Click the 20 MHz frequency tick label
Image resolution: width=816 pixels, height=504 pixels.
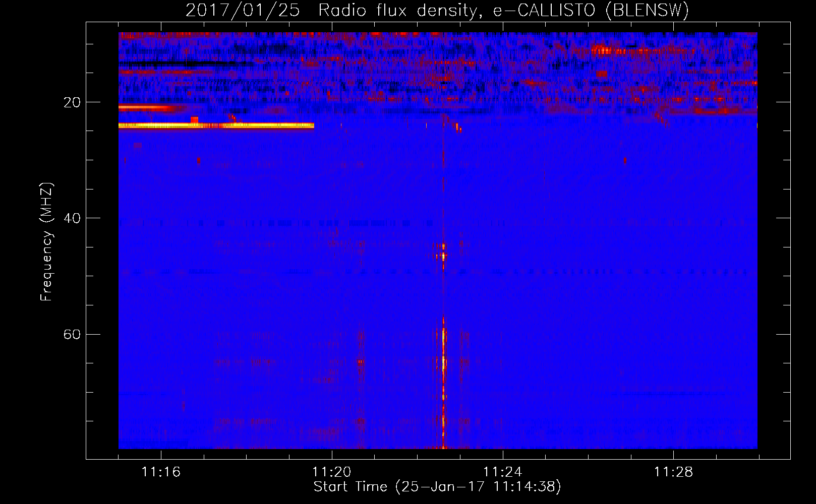[72, 102]
